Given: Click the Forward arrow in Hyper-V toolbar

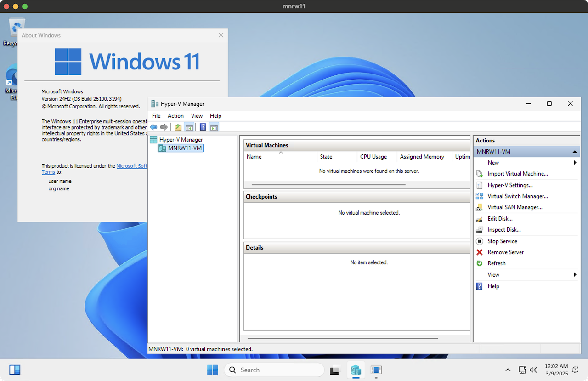Looking at the screenshot, I should point(164,127).
